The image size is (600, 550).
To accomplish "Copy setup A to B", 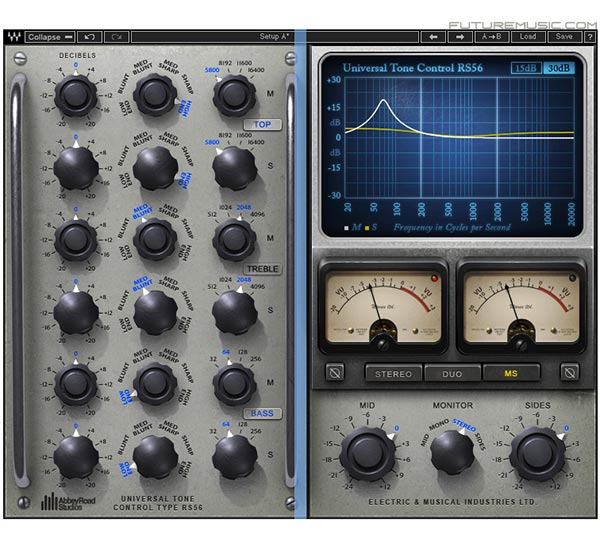I will point(492,37).
